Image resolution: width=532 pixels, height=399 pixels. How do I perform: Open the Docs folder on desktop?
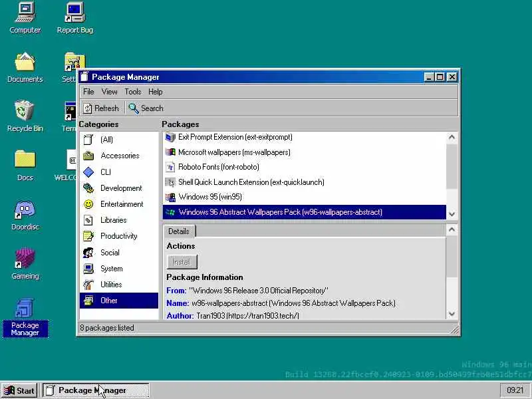click(x=25, y=166)
